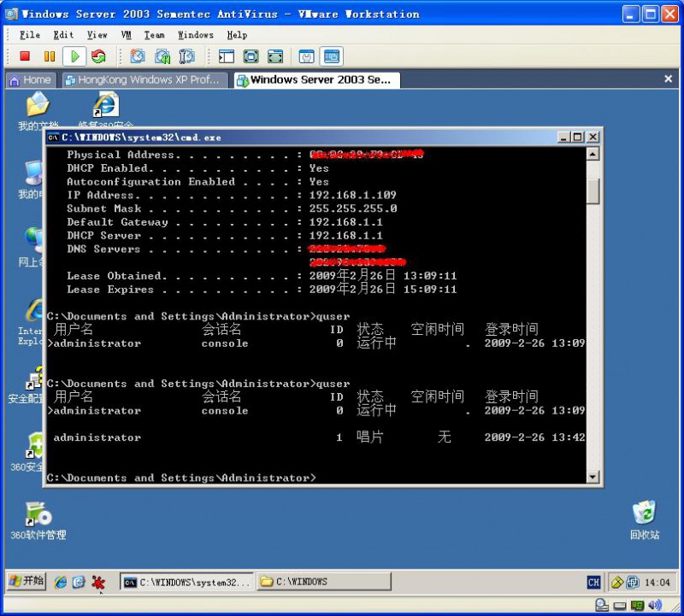The image size is (684, 616).
Task: Open the Snapshot Manager icon
Action: (x=187, y=56)
